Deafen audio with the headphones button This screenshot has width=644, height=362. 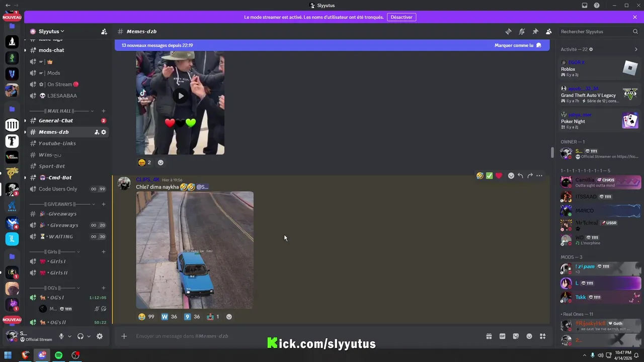coord(80,336)
